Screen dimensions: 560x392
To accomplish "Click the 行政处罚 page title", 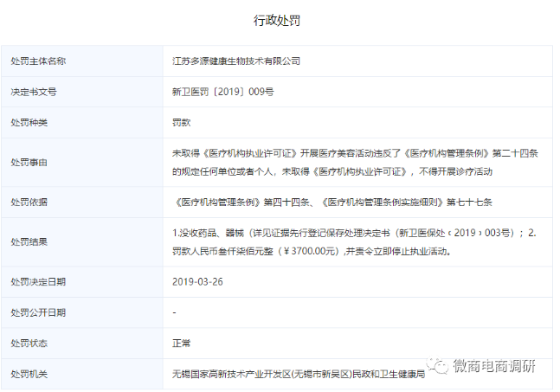I will pos(277,21).
